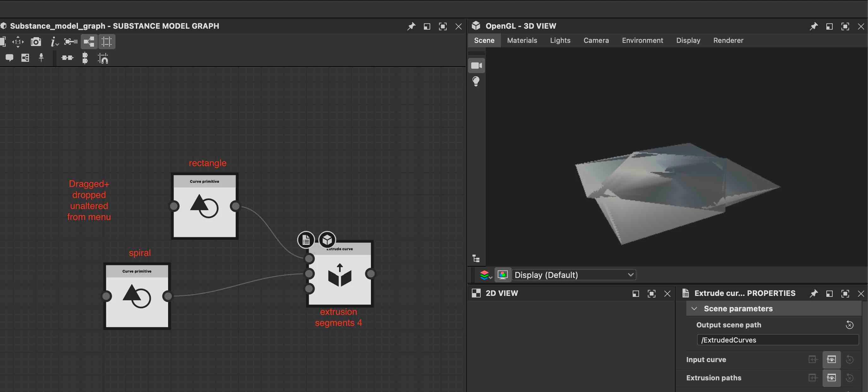Select the spiral Curve primitive node
The image size is (868, 392).
pos(137,296)
